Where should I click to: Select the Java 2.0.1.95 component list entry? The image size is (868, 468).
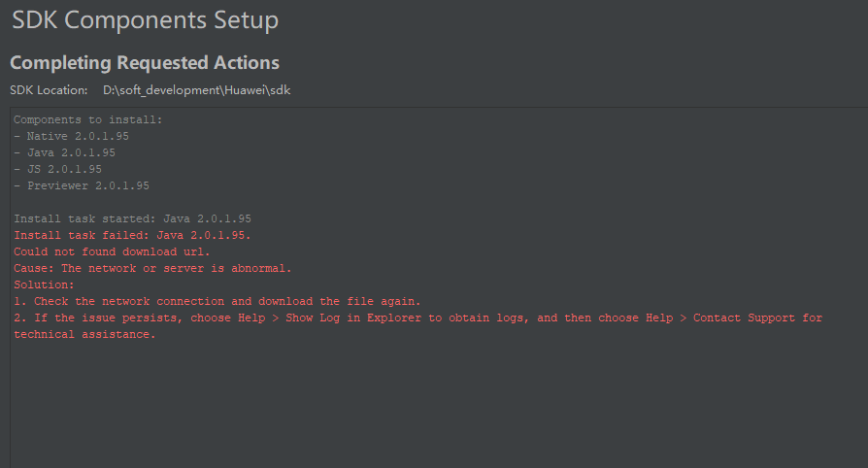[64, 152]
